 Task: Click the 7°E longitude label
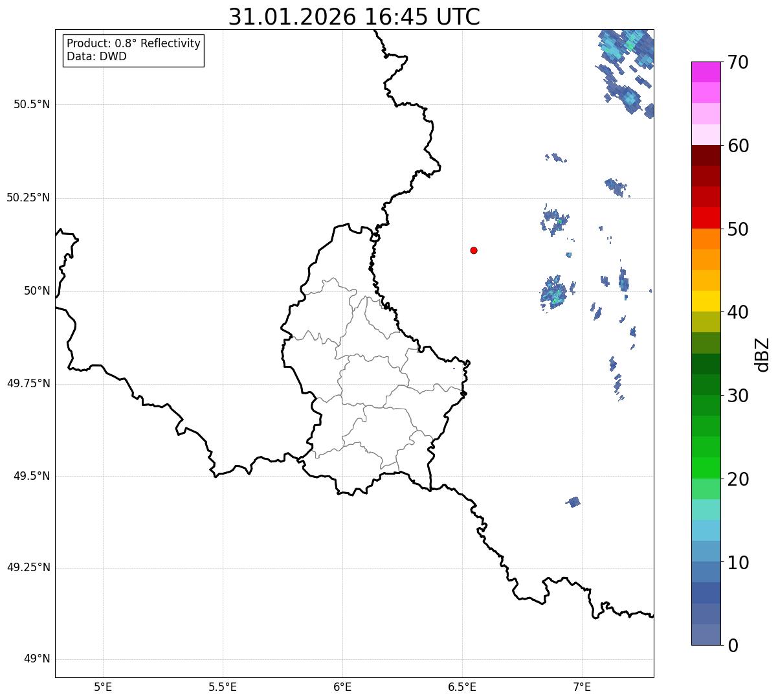pyautogui.click(x=582, y=686)
